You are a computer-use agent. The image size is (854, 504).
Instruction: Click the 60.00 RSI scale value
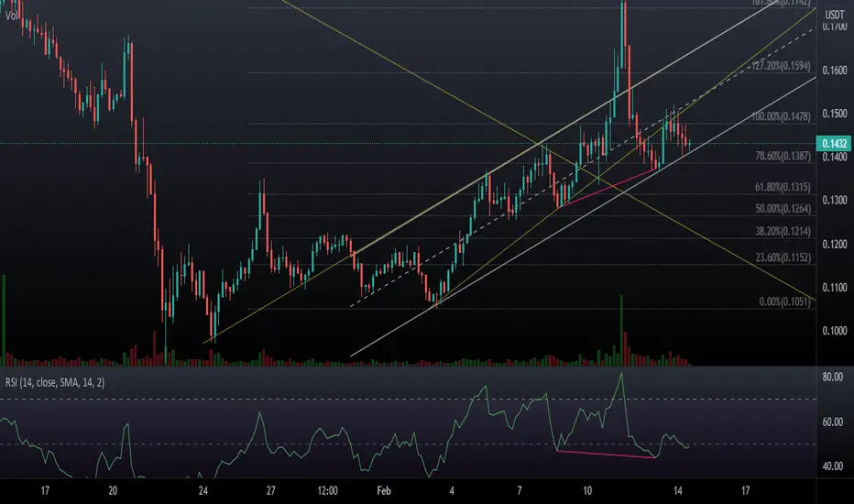coord(833,422)
